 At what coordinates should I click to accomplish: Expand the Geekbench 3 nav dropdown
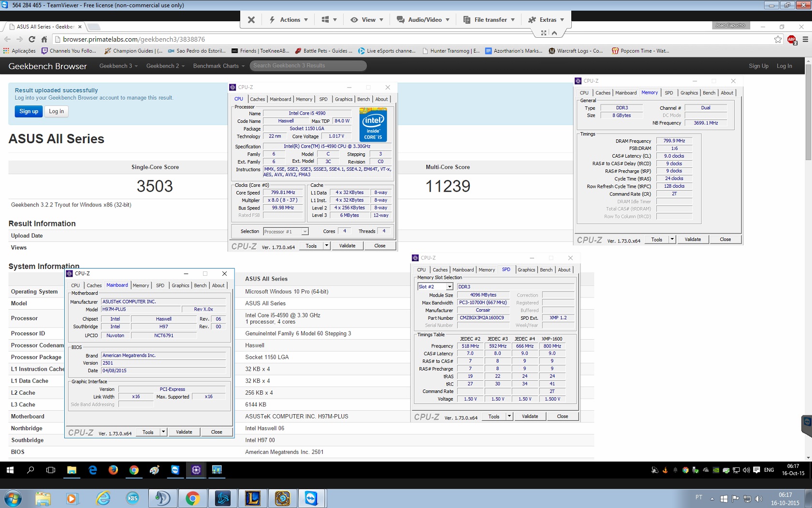pos(118,66)
